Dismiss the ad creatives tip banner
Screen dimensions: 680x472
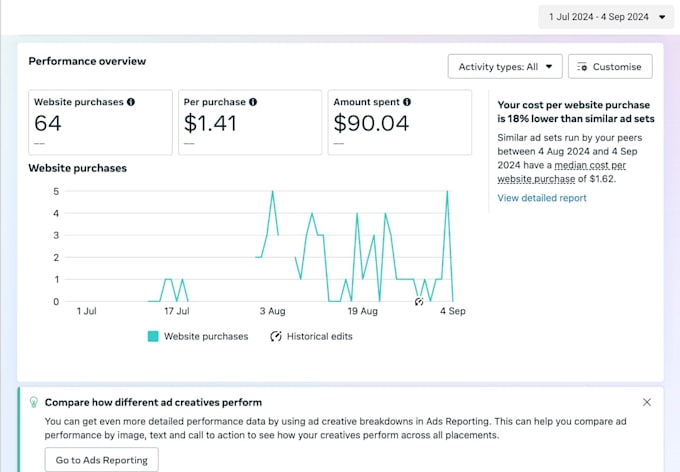coord(647,402)
